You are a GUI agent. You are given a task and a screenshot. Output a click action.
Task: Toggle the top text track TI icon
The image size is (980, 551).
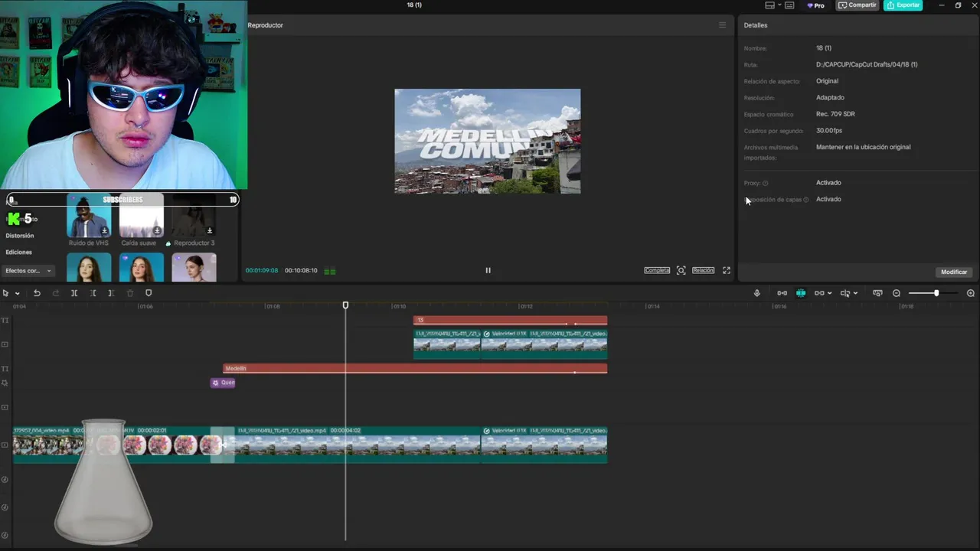point(5,321)
